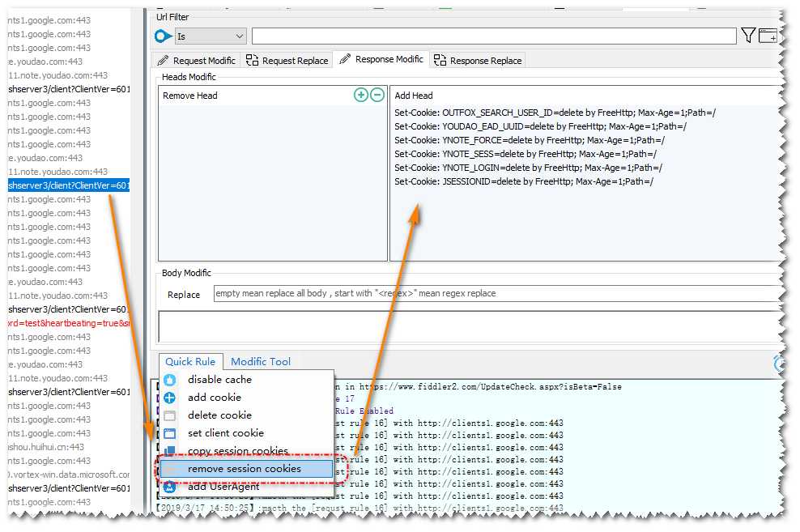Choose 'disable cache' quick rule

(246, 380)
